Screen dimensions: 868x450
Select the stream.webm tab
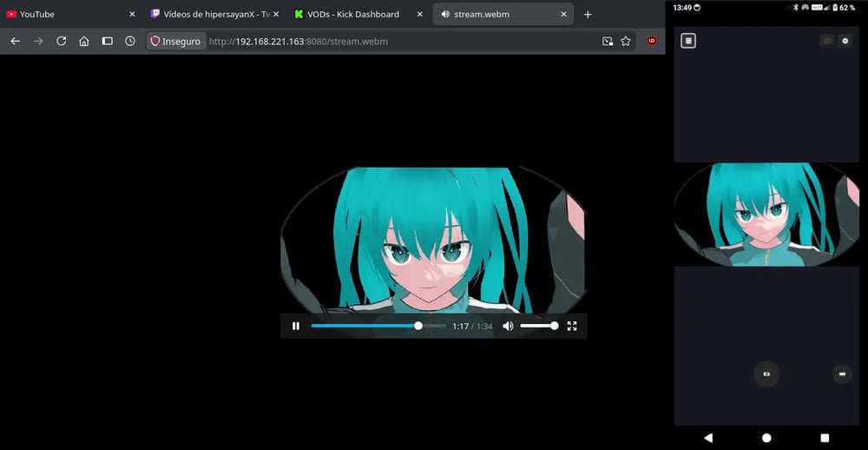[502, 15]
